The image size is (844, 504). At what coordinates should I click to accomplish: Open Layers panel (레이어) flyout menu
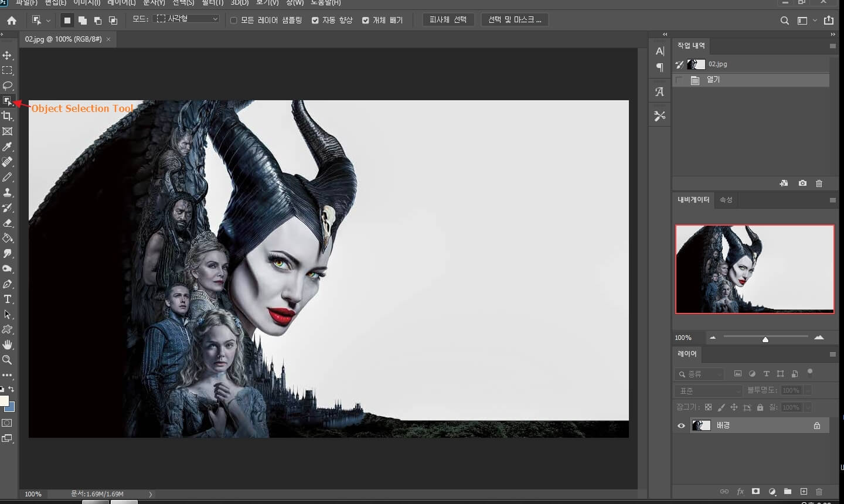(x=832, y=354)
